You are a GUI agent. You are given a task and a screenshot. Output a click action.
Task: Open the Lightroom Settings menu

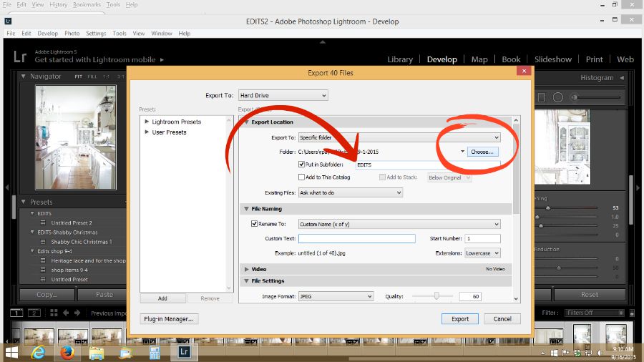96,33
